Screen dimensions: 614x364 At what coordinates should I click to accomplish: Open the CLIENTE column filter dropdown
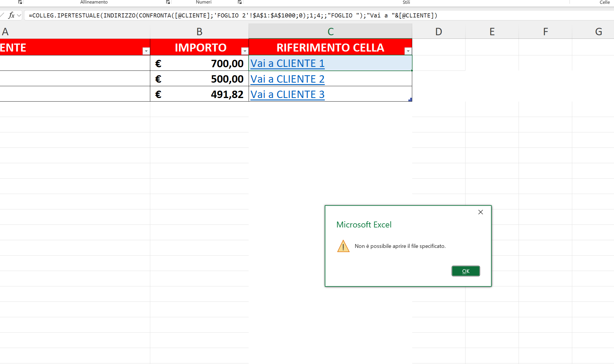pyautogui.click(x=146, y=51)
